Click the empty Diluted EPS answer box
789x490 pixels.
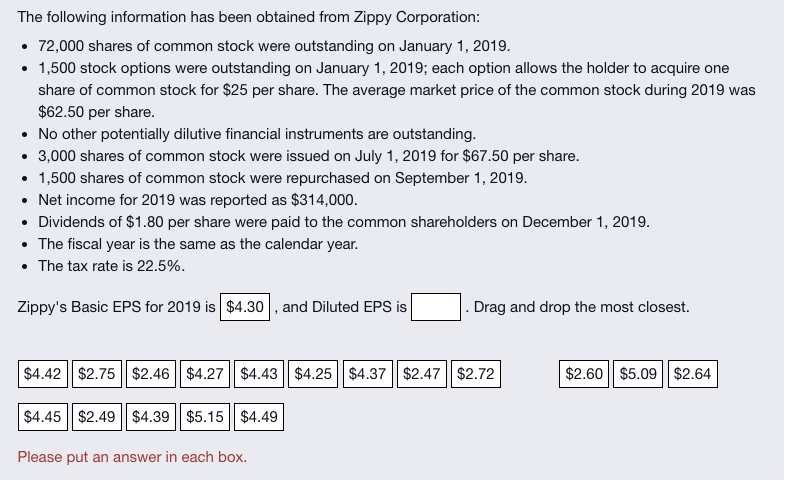point(436,307)
